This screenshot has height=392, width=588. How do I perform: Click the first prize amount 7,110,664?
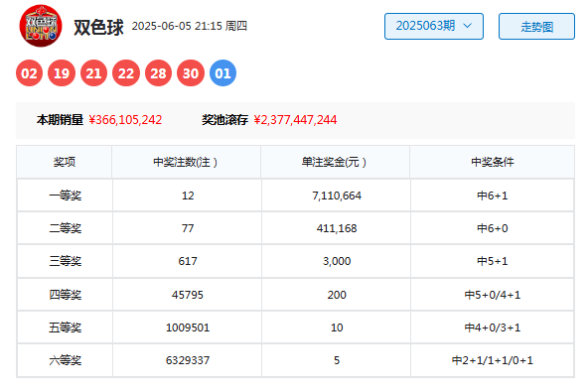click(337, 196)
